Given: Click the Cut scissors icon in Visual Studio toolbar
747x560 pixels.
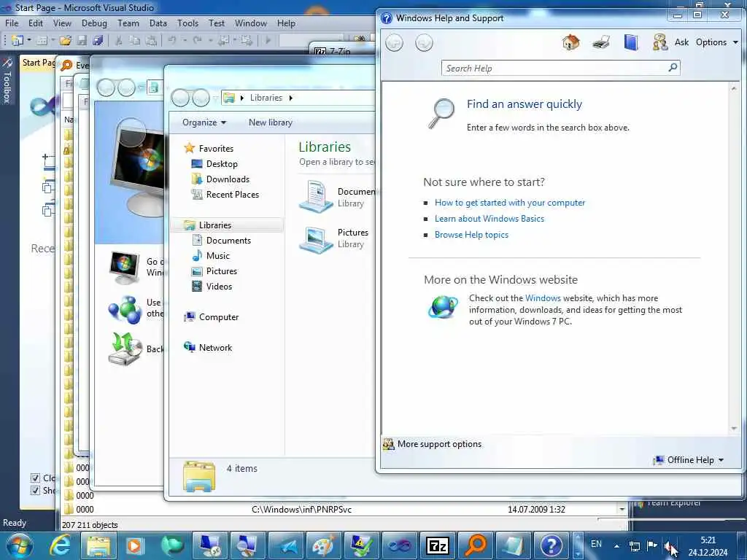Looking at the screenshot, I should coord(119,41).
